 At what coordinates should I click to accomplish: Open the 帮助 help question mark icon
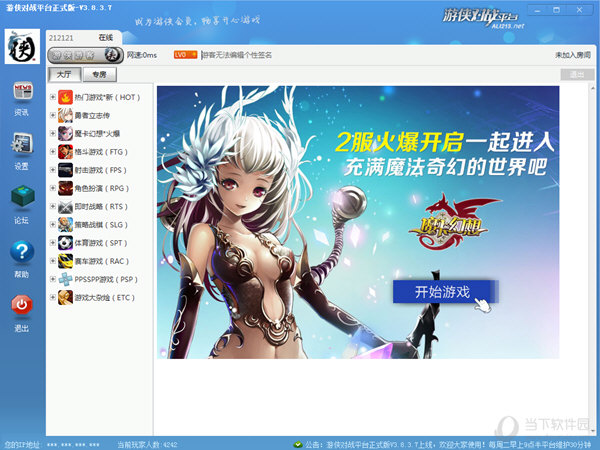(22, 252)
